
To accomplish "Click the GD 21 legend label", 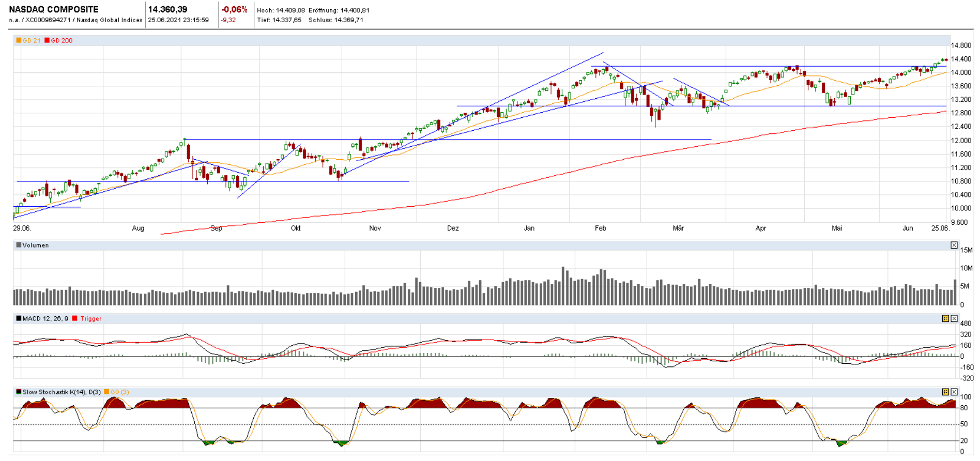I will point(32,40).
